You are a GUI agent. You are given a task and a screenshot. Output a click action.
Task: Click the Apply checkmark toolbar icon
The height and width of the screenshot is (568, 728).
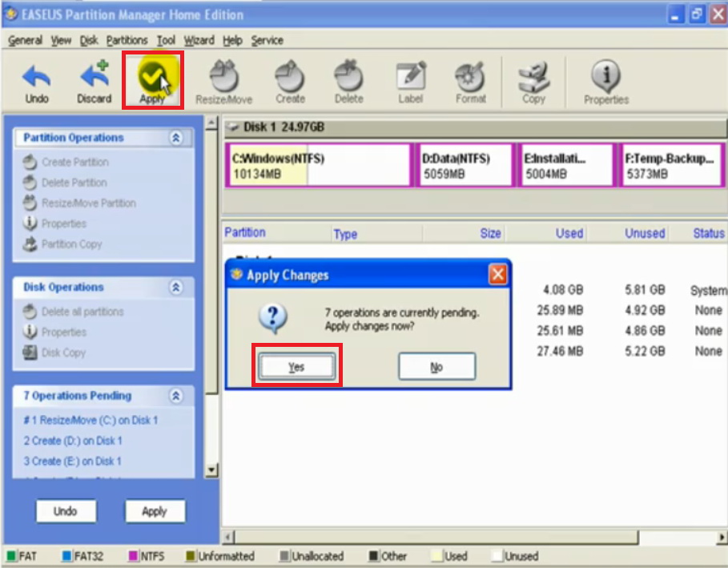[x=153, y=81]
